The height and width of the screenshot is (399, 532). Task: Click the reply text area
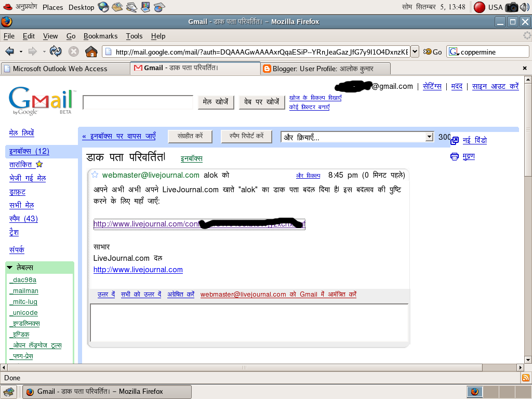pos(249,323)
